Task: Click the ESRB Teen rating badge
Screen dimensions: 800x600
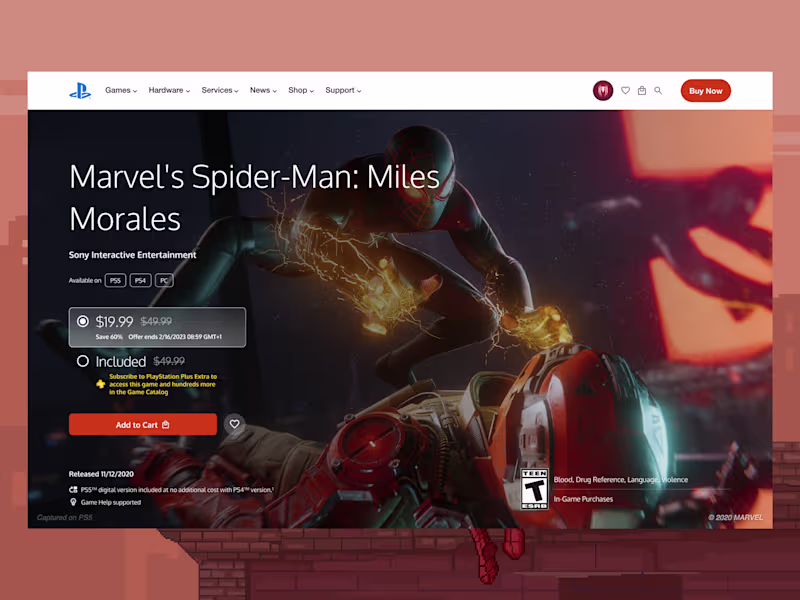Action: coord(534,489)
